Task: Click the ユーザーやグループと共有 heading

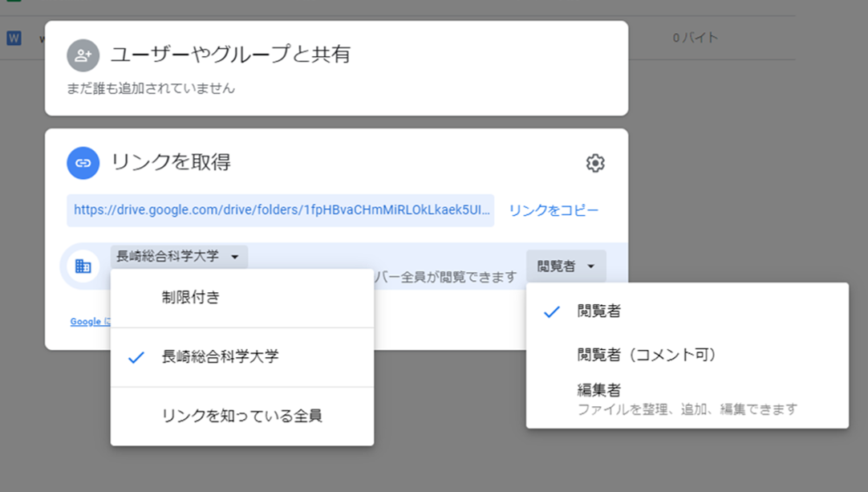Action: pos(230,55)
